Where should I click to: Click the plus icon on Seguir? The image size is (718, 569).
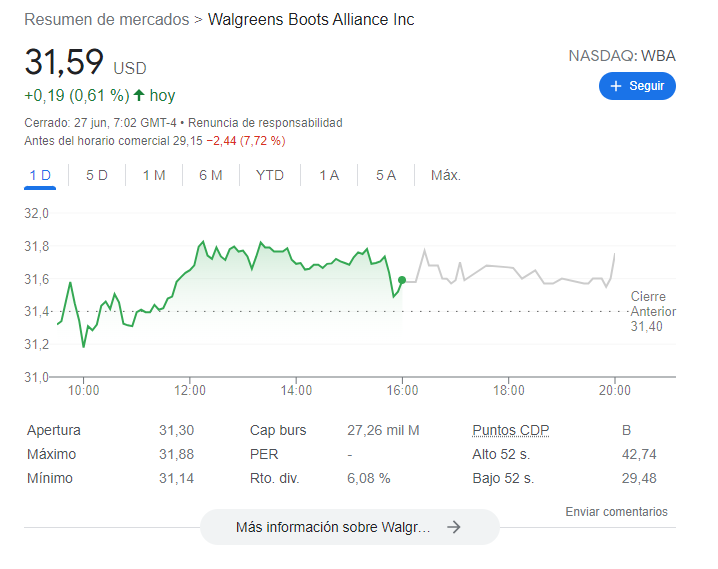[x=616, y=86]
